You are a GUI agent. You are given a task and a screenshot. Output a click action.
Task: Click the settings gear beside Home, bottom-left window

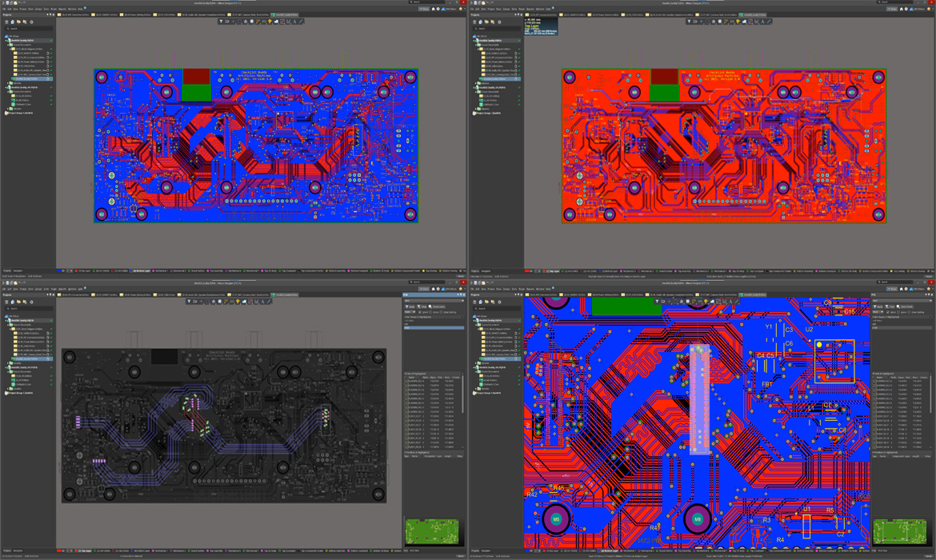click(x=438, y=289)
